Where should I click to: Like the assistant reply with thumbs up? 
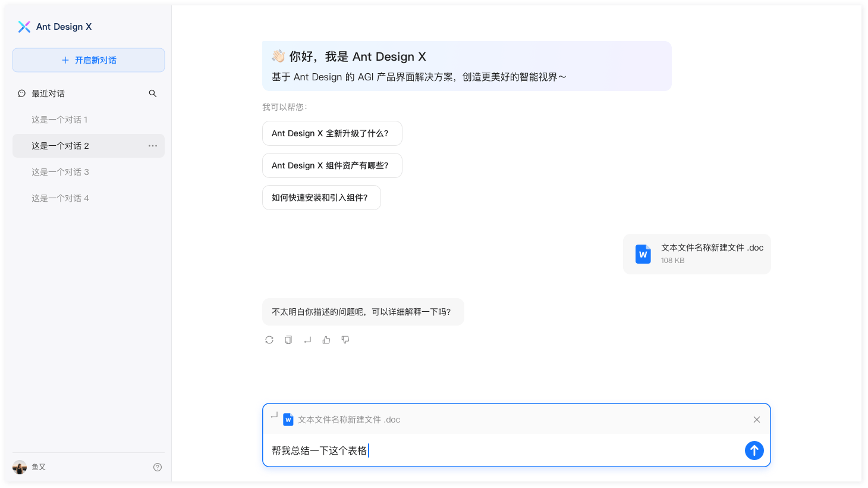pyautogui.click(x=326, y=340)
